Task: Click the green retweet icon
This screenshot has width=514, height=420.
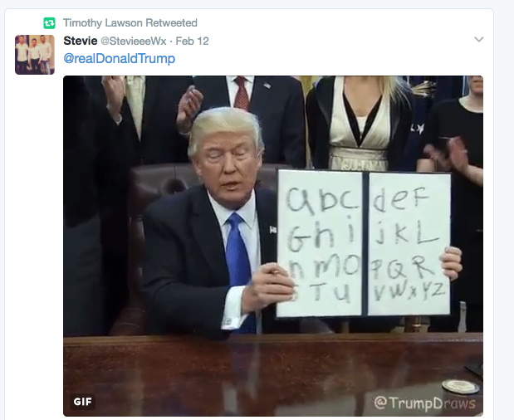Action: point(50,23)
